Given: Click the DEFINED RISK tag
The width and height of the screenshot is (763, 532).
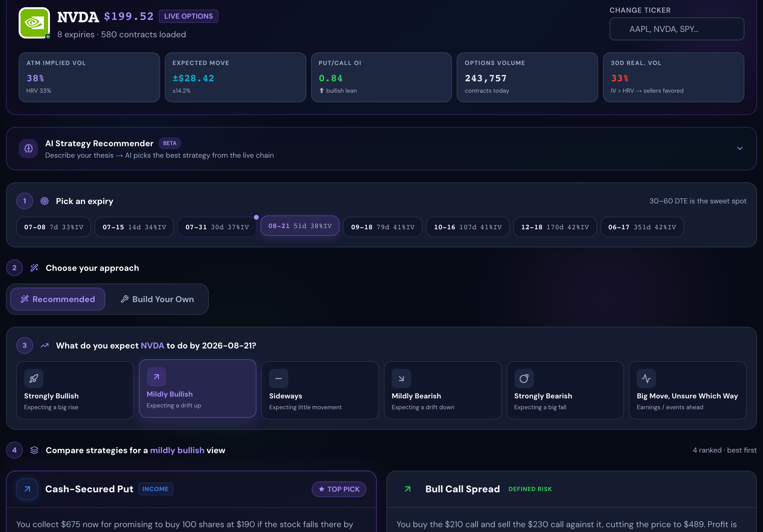Looking at the screenshot, I should [530, 489].
